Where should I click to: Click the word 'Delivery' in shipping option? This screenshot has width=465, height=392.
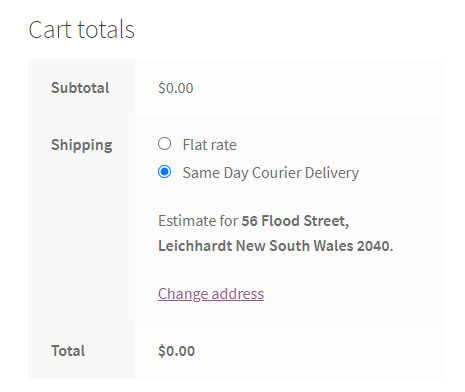(x=332, y=173)
